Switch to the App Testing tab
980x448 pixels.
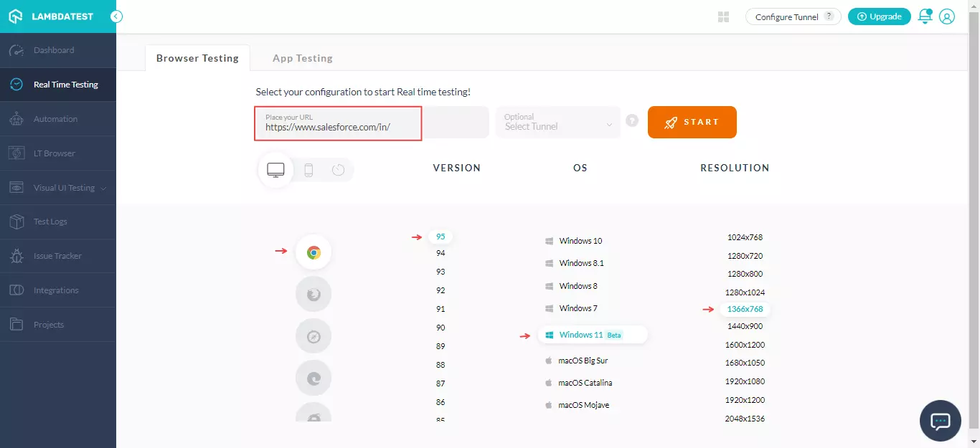302,58
